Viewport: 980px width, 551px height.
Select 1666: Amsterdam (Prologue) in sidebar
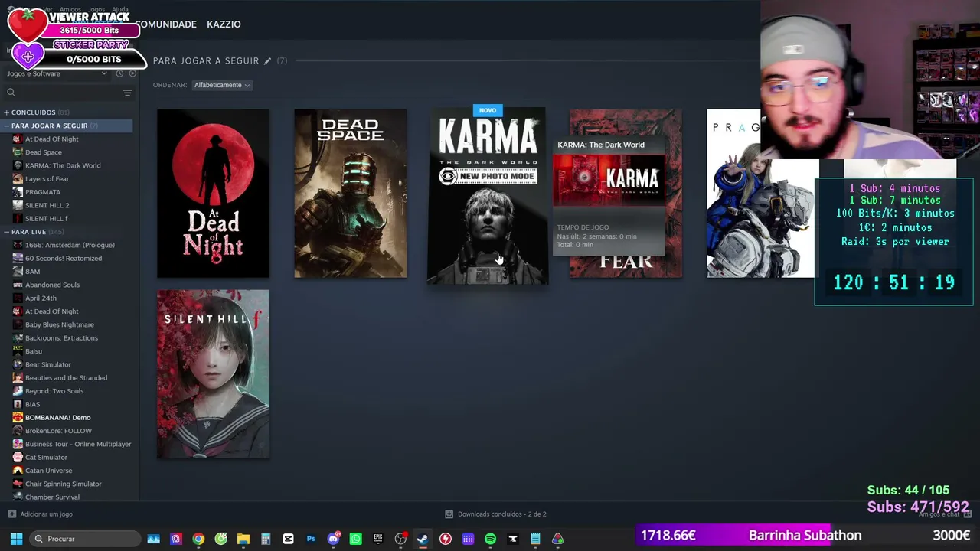pyautogui.click(x=70, y=245)
